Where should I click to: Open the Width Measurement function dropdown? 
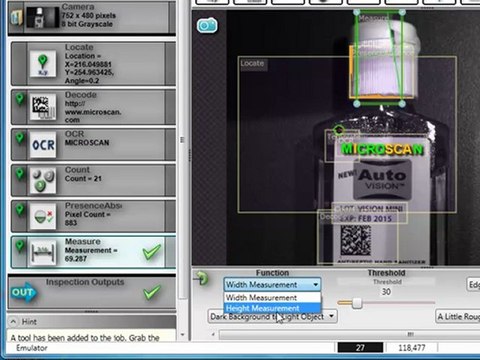[x=272, y=285]
